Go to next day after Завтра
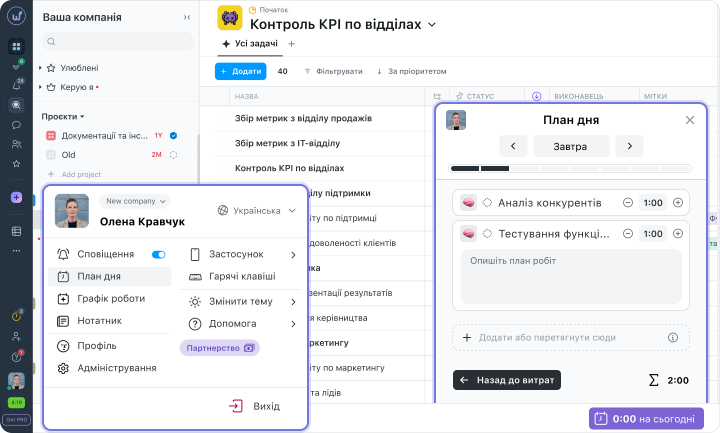The height and width of the screenshot is (433, 720). coord(628,146)
